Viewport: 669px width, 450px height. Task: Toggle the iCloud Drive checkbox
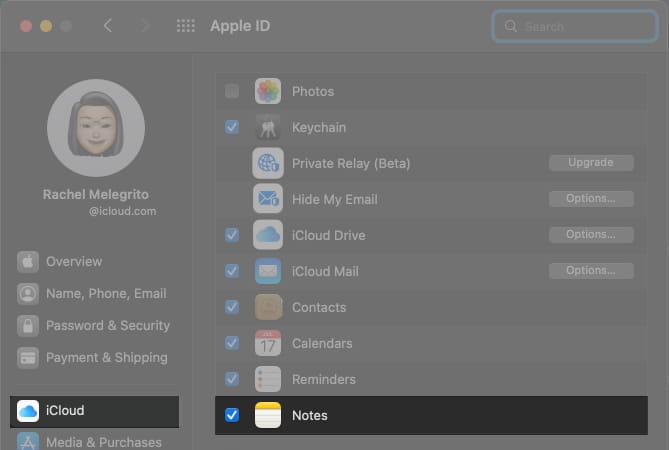coord(232,235)
